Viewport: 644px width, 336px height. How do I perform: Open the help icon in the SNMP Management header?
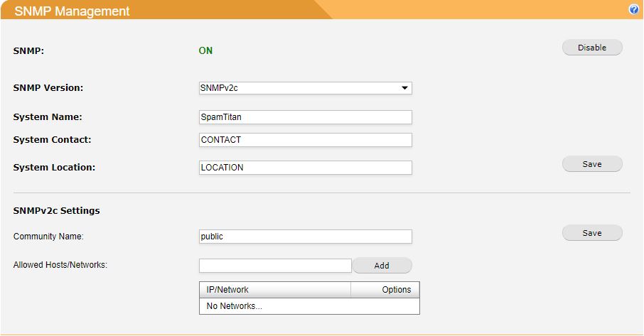click(634, 9)
